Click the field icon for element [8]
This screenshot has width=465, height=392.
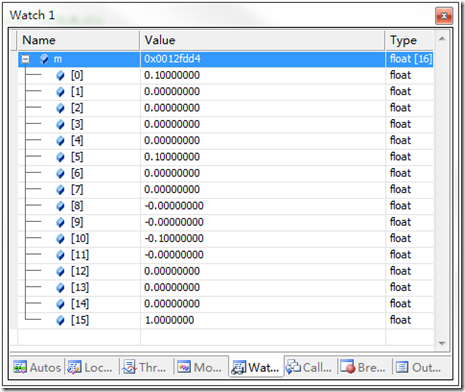[60, 206]
